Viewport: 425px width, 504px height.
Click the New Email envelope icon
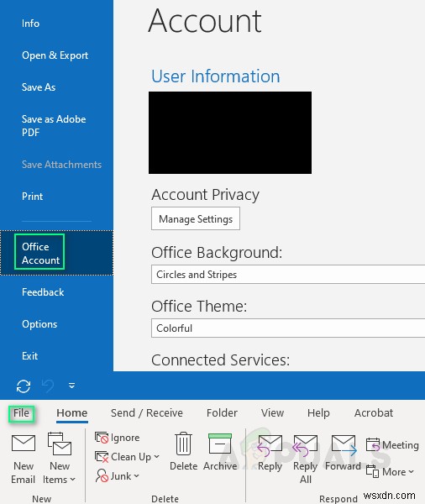tap(24, 444)
